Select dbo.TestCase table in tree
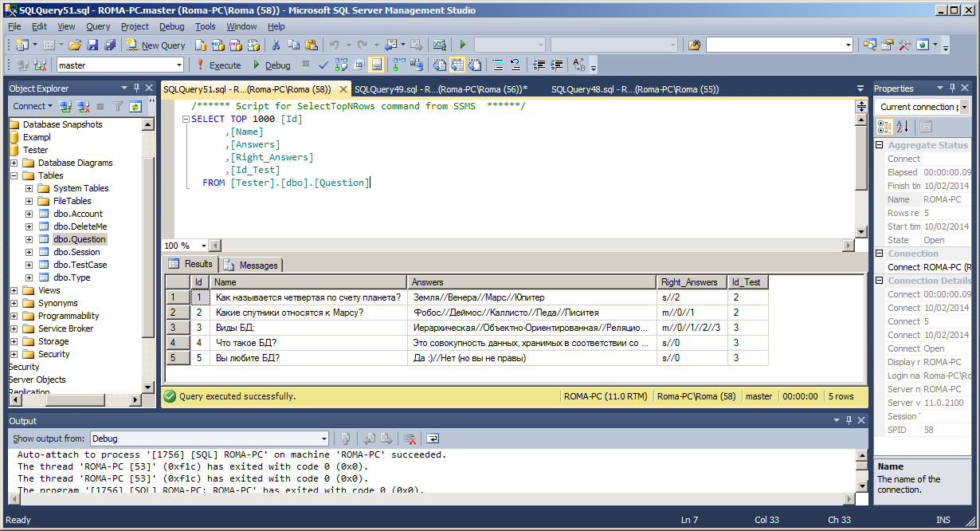Screen dimensions: 980x531 coord(80,265)
